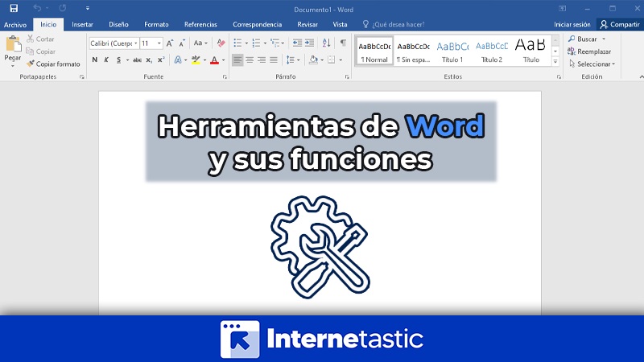Open the Archivo menu
644x362 pixels.
point(15,25)
